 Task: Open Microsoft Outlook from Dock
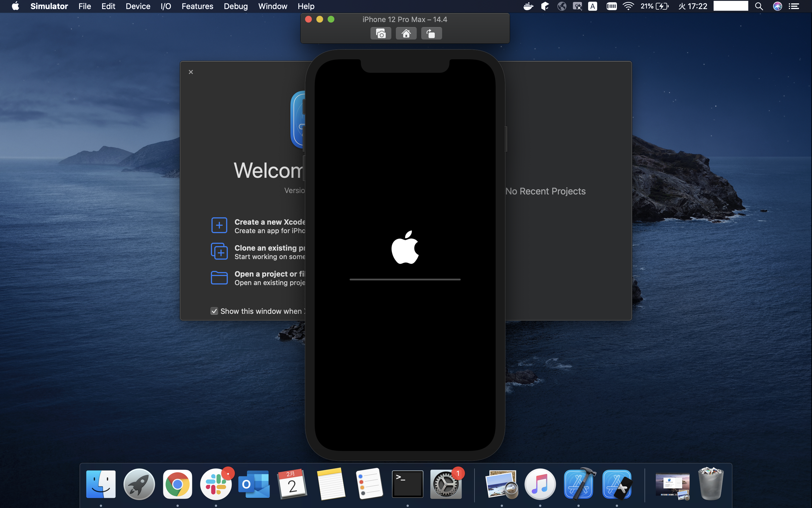coord(254,484)
